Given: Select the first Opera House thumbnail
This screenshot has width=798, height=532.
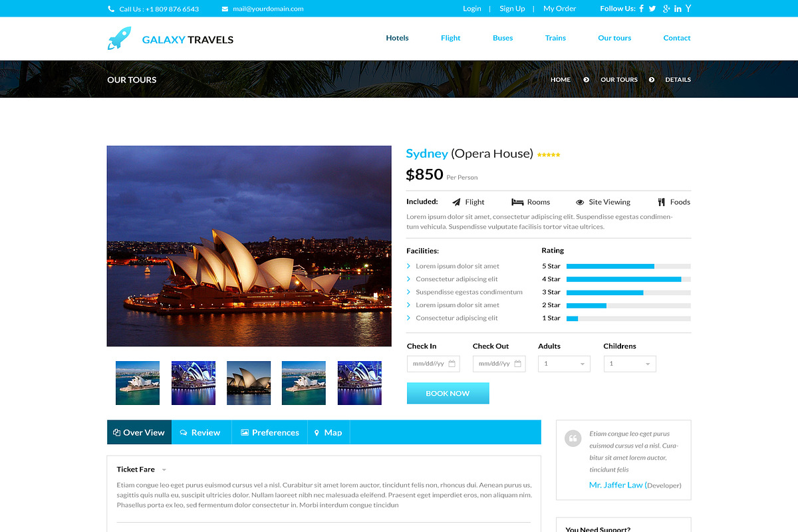Looking at the screenshot, I should coord(138,383).
